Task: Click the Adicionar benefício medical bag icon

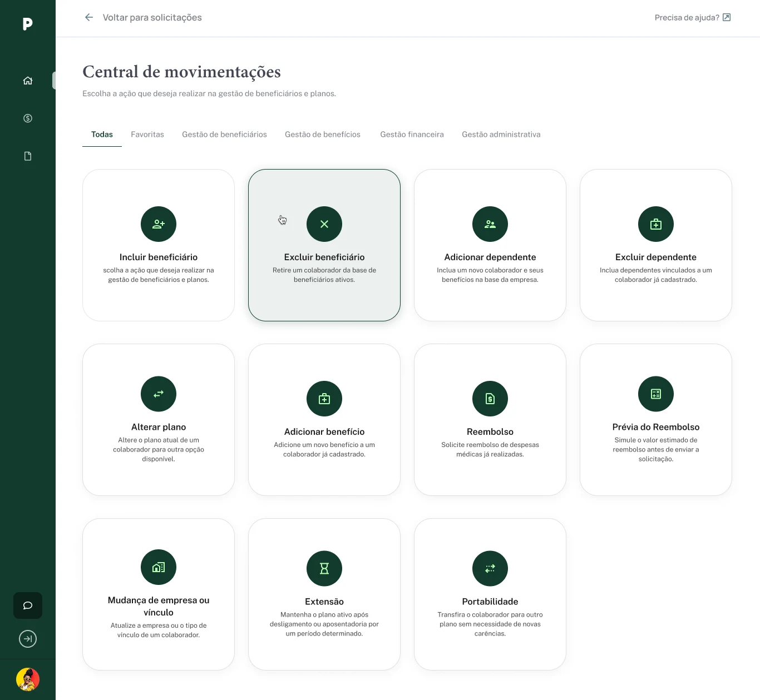Action: click(x=324, y=399)
